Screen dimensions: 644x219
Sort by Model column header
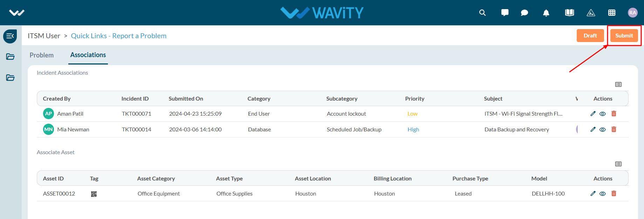[x=539, y=179]
